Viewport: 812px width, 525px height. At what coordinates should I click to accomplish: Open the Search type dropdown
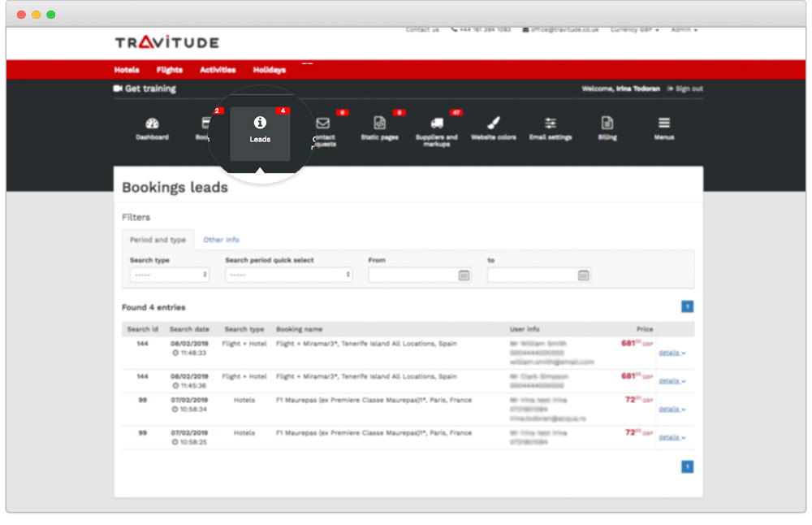[x=169, y=275]
